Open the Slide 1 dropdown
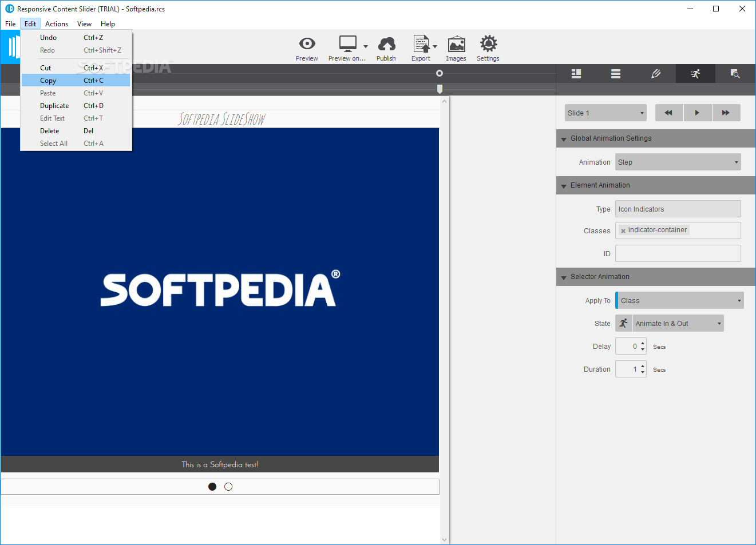This screenshot has width=756, height=545. tap(605, 113)
